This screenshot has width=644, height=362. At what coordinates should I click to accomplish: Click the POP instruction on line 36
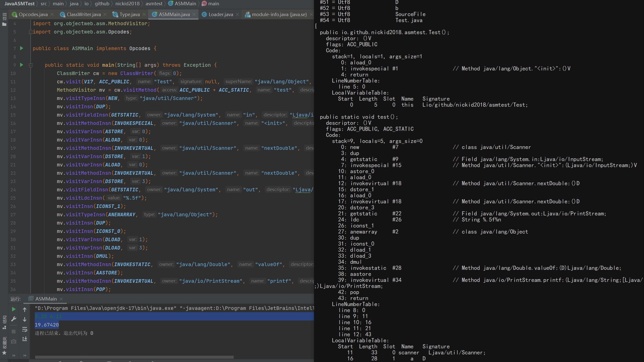pyautogui.click(x=101, y=289)
